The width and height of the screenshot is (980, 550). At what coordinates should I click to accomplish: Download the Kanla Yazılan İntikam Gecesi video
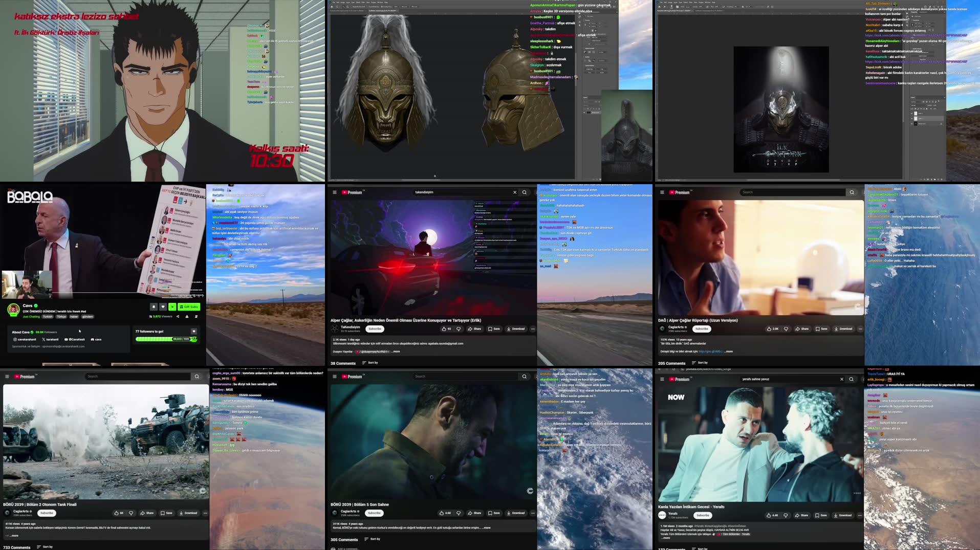point(843,515)
